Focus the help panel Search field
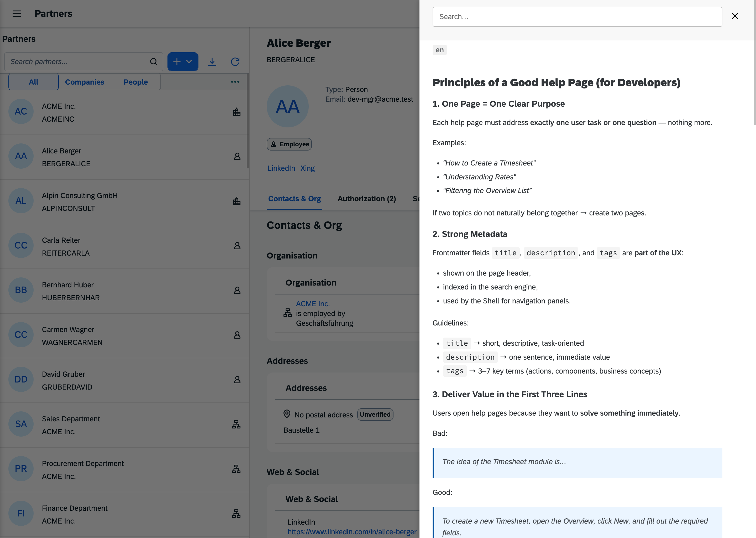The image size is (756, 538). pyautogui.click(x=577, y=17)
